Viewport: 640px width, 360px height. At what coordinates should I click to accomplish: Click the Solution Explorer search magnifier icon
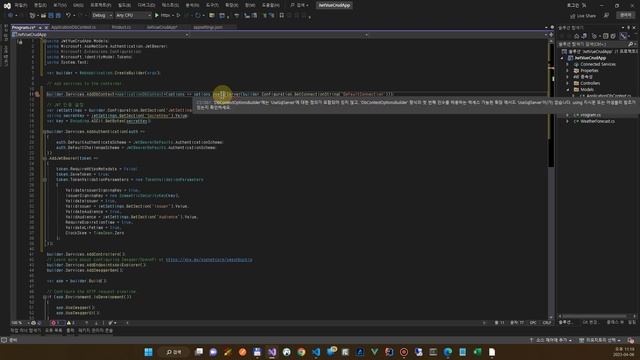click(630, 44)
